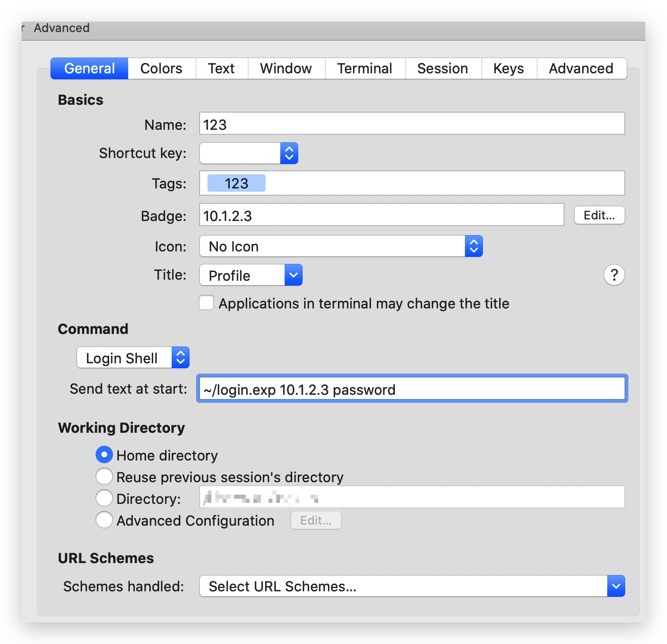The width and height of the screenshot is (667, 644).
Task: Open the Colors tab
Action: 161,68
